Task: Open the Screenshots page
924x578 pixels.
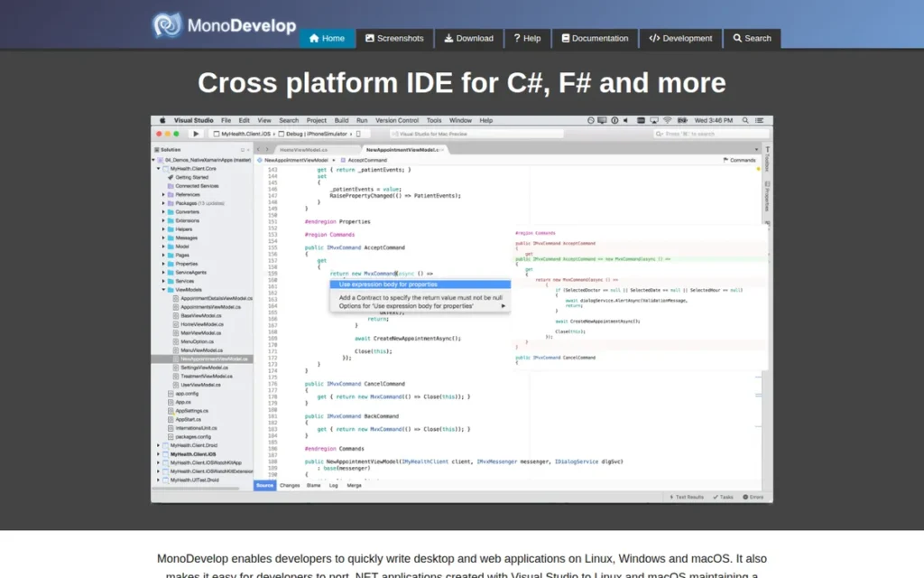Action: tap(394, 38)
